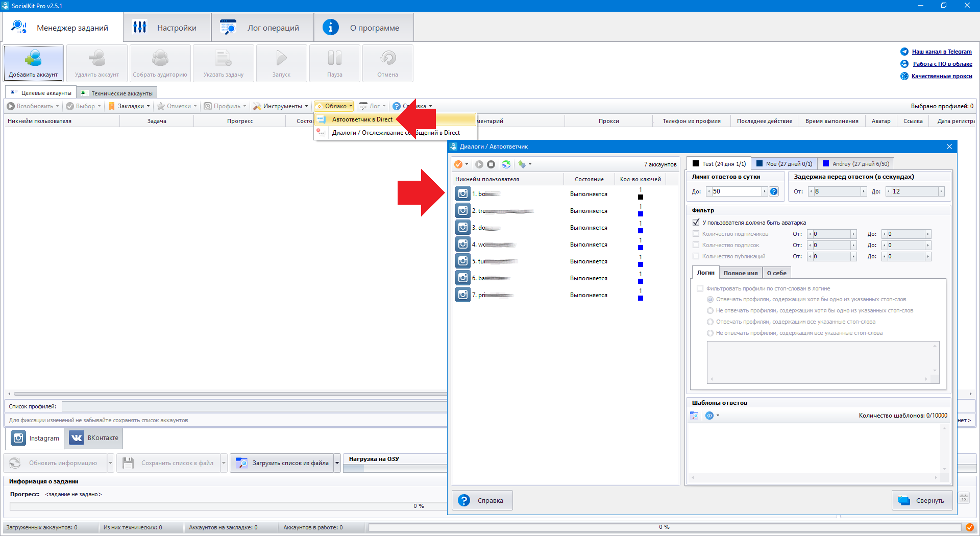Open the Закладки dropdown menu

coord(129,106)
